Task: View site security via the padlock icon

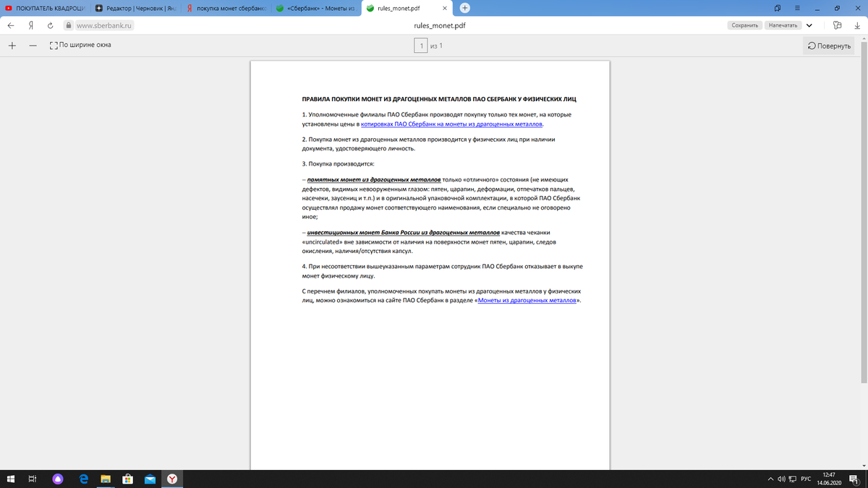Action: 67,24
